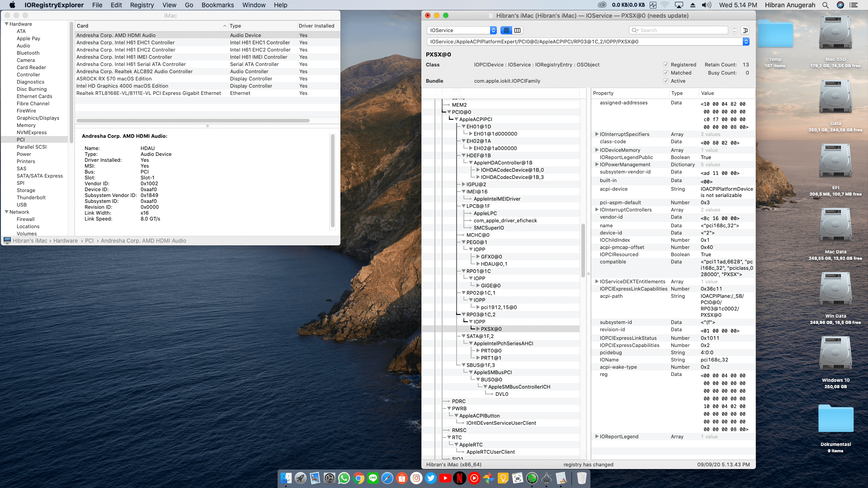Open the IOService plane dropdown
The width and height of the screenshot is (868, 488).
pos(462,30)
